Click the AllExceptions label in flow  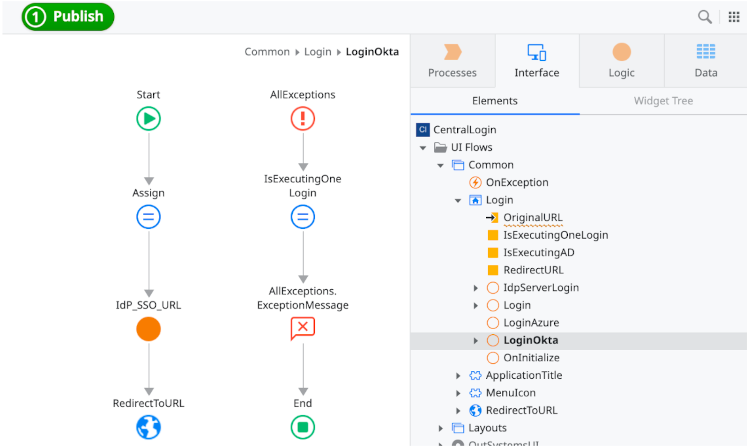click(x=302, y=95)
